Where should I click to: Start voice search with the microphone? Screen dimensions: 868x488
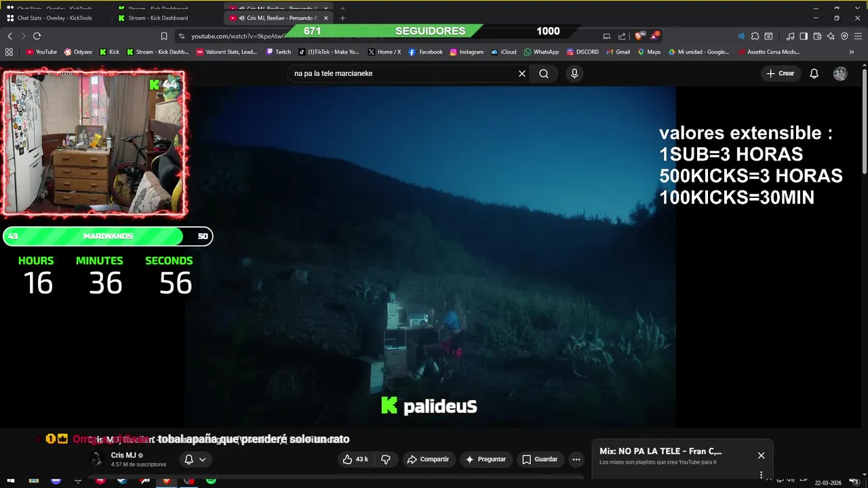click(x=574, y=73)
